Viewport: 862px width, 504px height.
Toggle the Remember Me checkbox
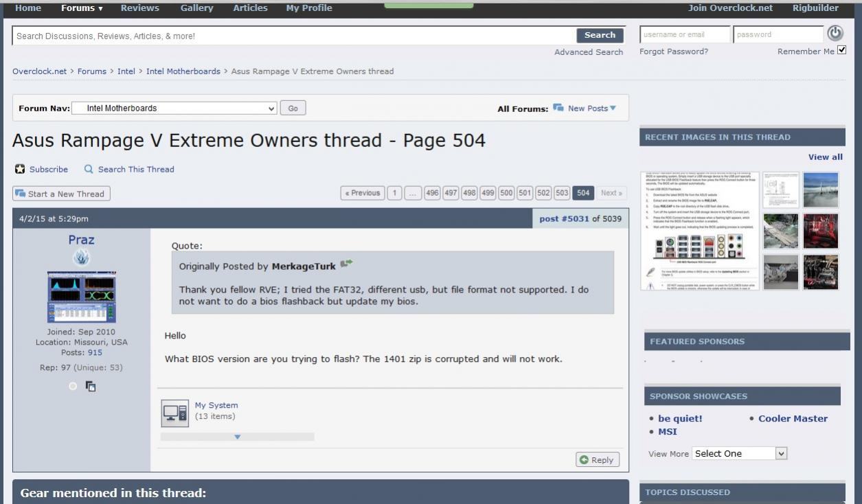tap(842, 50)
